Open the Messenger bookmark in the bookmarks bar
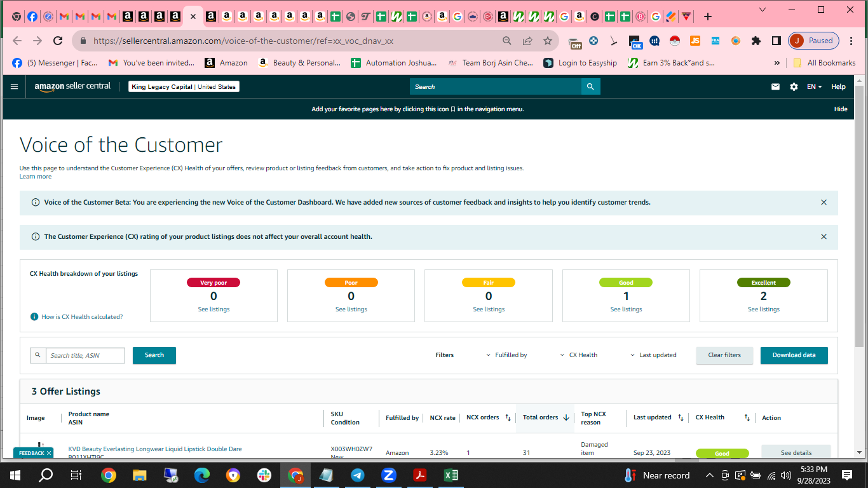The width and height of the screenshot is (868, 488). pos(55,63)
